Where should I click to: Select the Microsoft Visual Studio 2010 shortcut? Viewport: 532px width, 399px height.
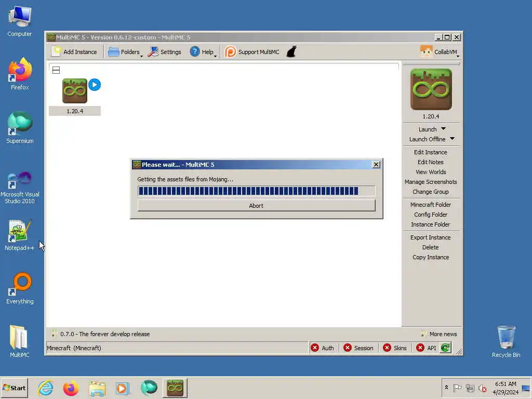[20, 188]
